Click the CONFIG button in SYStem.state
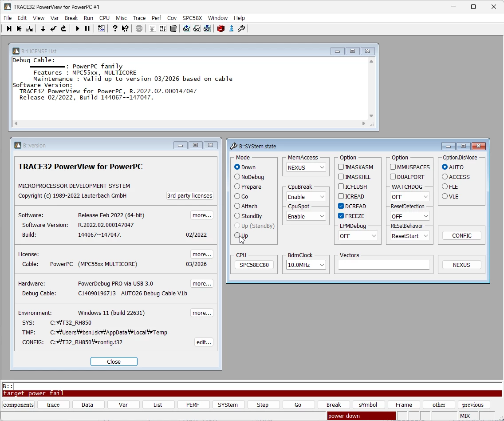 [x=461, y=235]
